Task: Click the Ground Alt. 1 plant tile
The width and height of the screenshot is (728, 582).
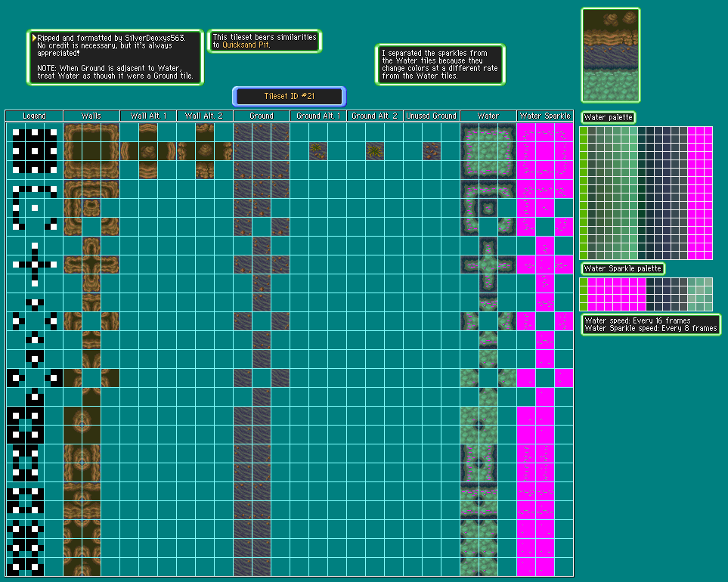Action: click(318, 151)
